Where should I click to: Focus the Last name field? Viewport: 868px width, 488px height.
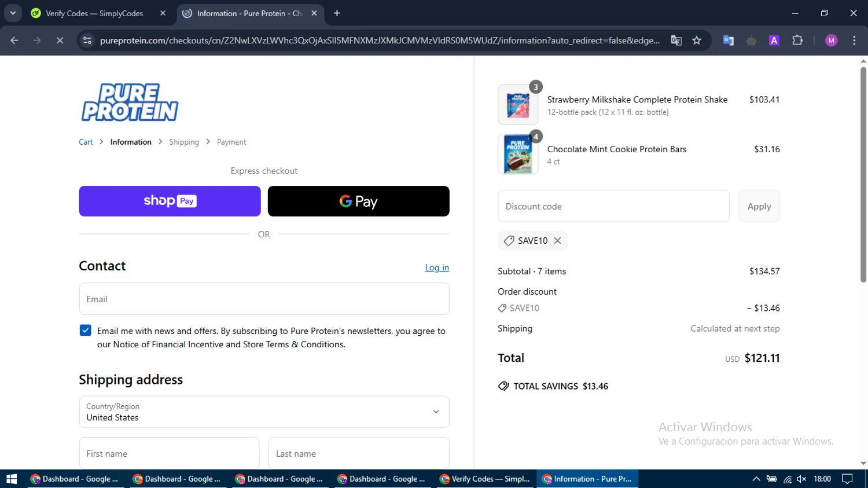coord(359,453)
